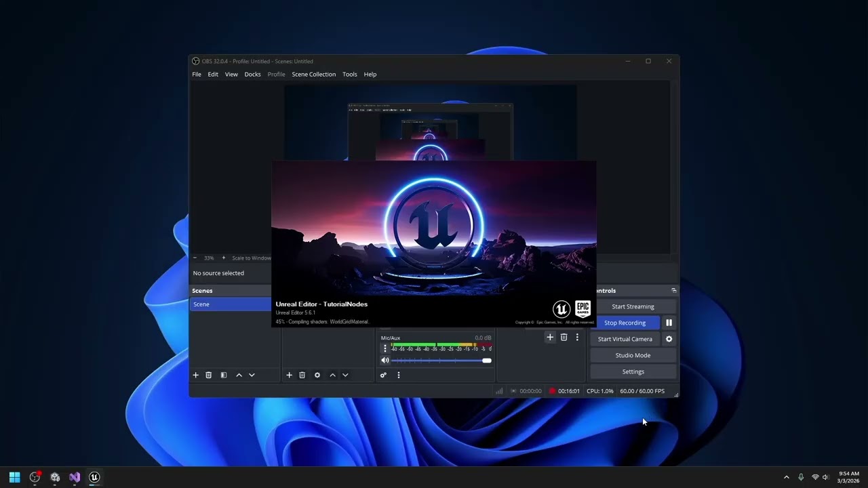Click the microphone tray icon
The image size is (868, 488).
[801, 477]
